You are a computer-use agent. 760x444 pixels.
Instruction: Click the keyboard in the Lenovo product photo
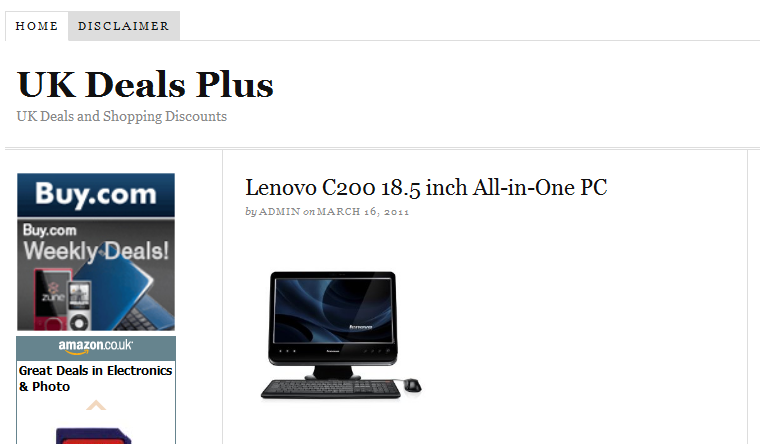(332, 389)
